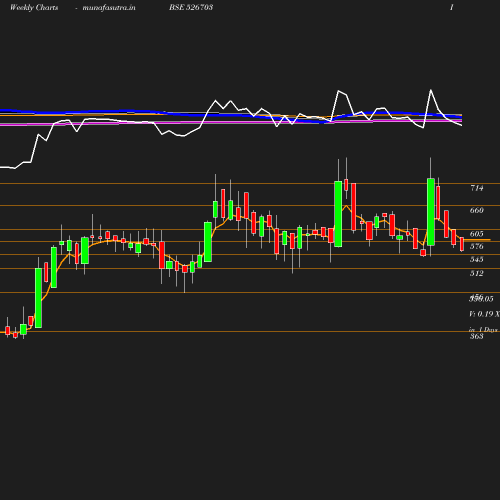This screenshot has width=500, height=500.
Task: Select the 605 price level label
Action: point(477,234)
